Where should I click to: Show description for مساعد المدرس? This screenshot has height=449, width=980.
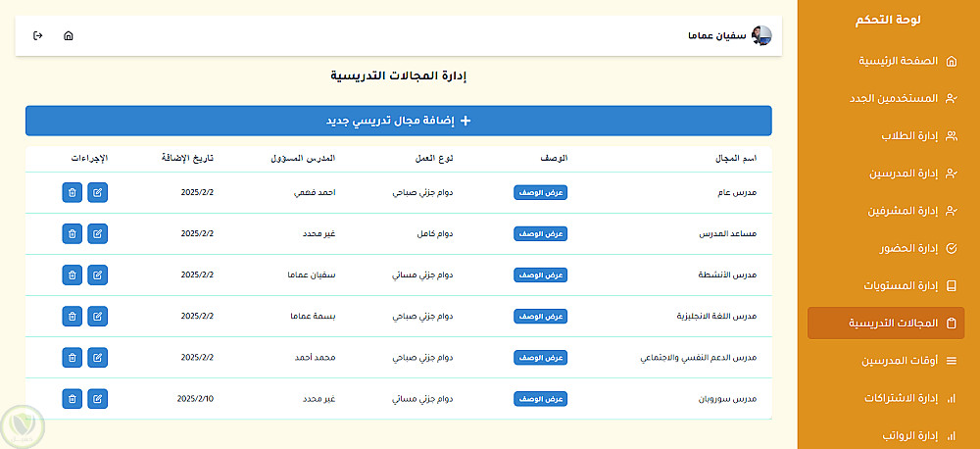[x=541, y=234]
